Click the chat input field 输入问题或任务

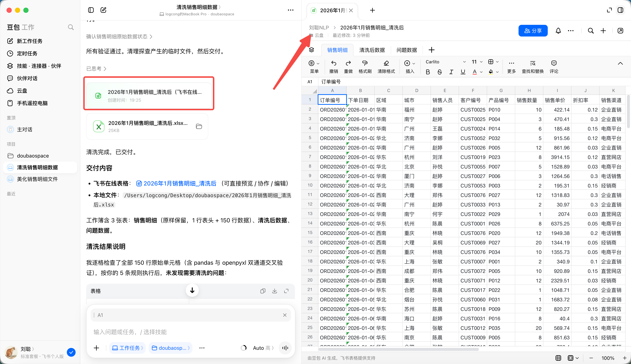click(x=190, y=332)
